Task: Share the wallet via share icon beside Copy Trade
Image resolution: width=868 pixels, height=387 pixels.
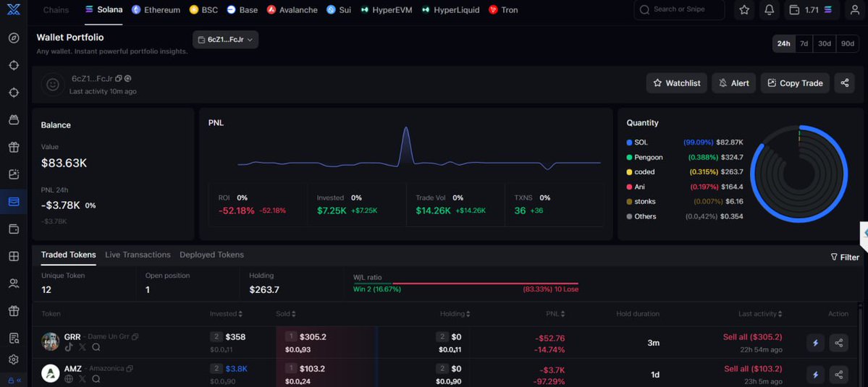Action: [x=845, y=83]
